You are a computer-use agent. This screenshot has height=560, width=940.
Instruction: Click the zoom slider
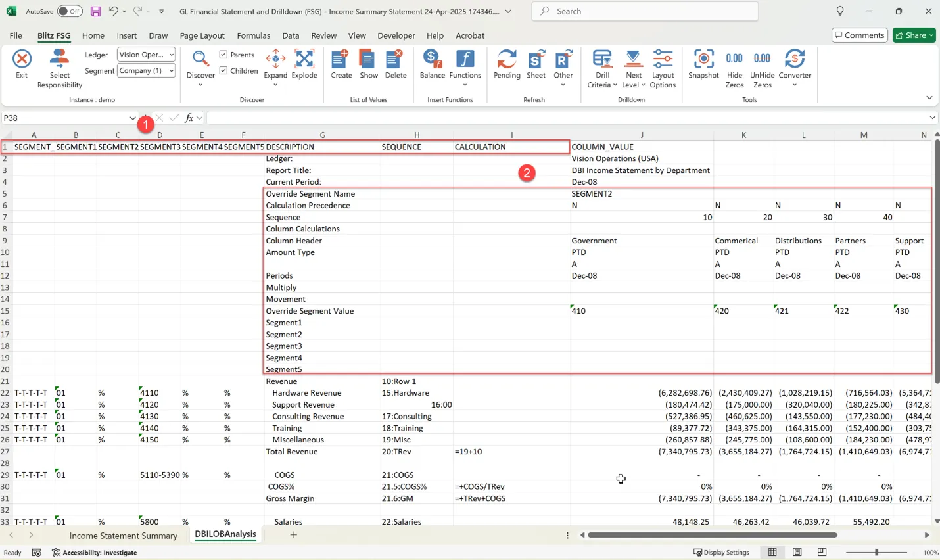[x=876, y=552]
